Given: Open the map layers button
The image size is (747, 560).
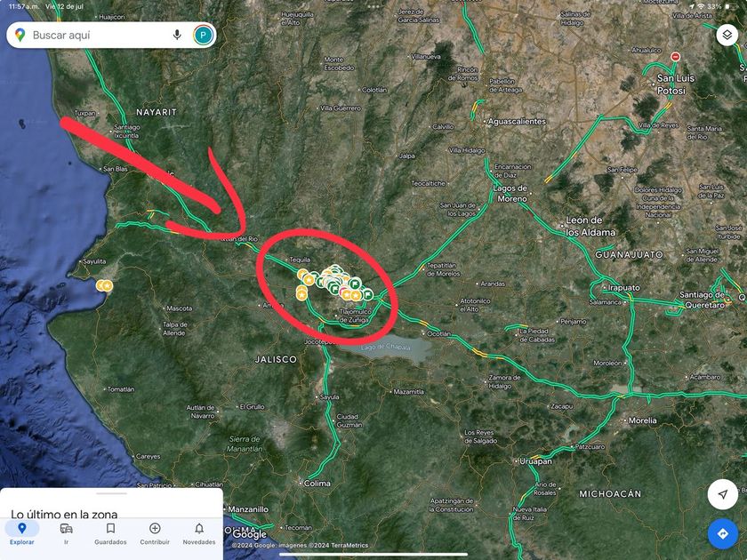Looking at the screenshot, I should click(727, 36).
